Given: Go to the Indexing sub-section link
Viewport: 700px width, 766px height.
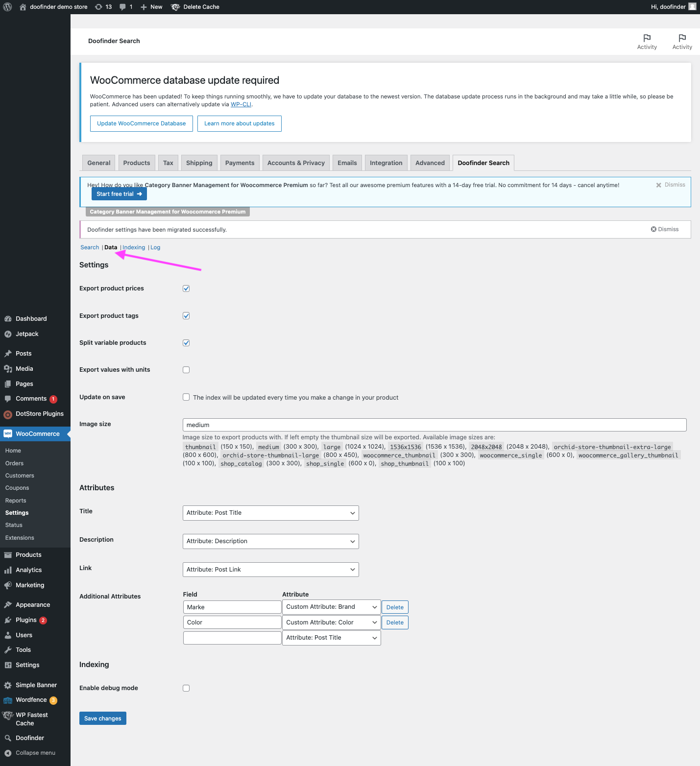Looking at the screenshot, I should click(x=134, y=247).
